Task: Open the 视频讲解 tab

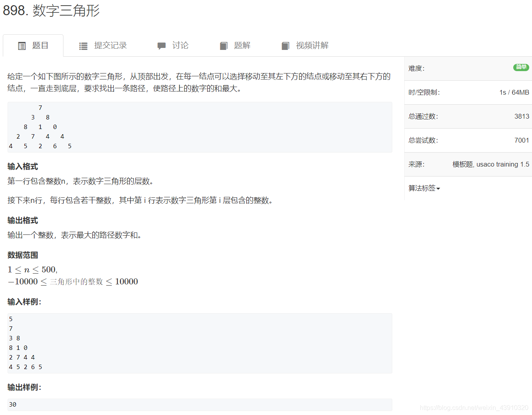Action: coord(312,45)
